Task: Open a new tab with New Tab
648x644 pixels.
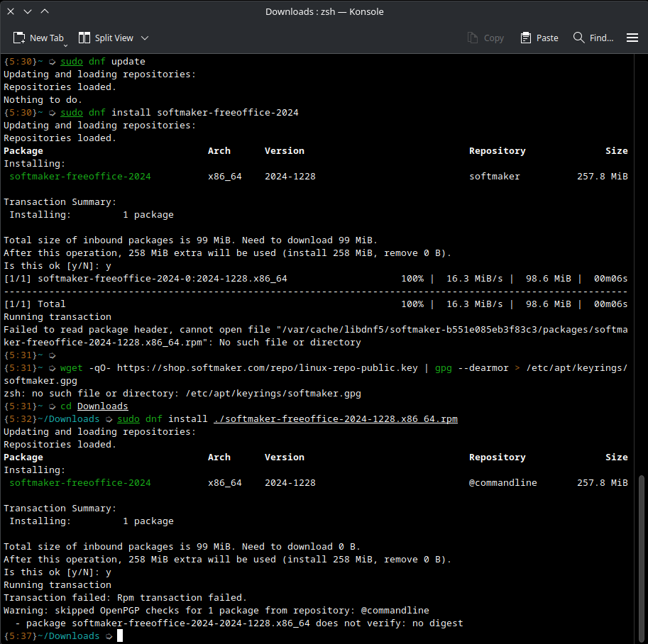Action: (39, 38)
